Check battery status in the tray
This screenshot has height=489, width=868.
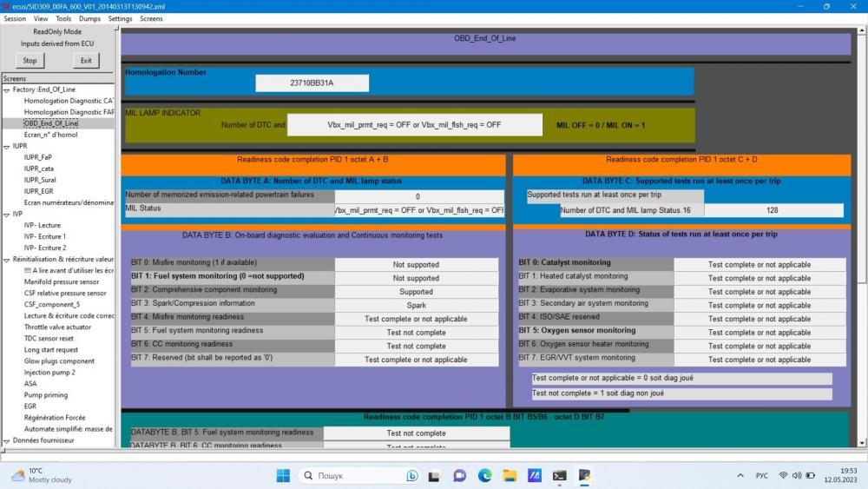811,476
